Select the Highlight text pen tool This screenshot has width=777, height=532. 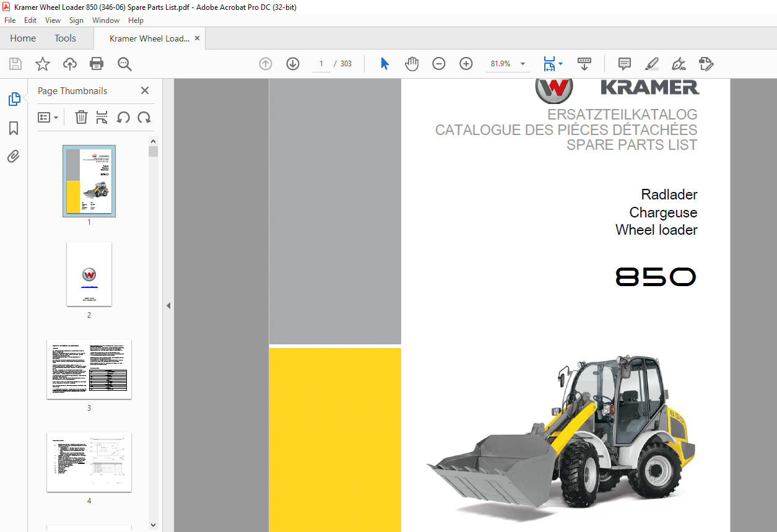pyautogui.click(x=652, y=64)
